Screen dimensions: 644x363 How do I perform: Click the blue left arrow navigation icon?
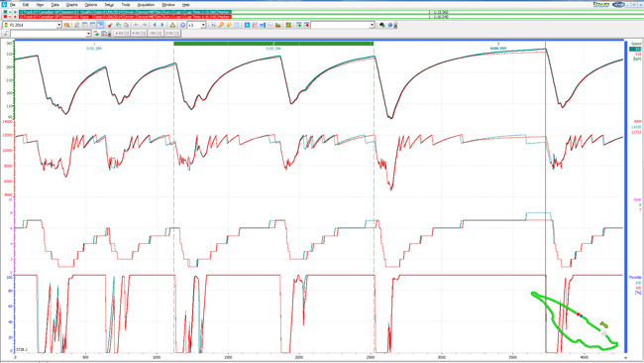pyautogui.click(x=155, y=25)
